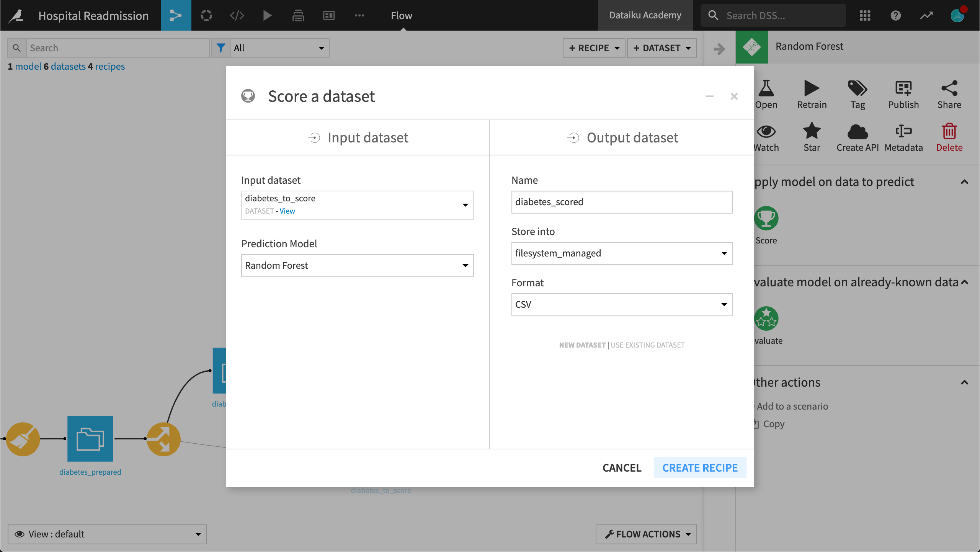
Task: Click the Open flask icon
Action: (766, 88)
